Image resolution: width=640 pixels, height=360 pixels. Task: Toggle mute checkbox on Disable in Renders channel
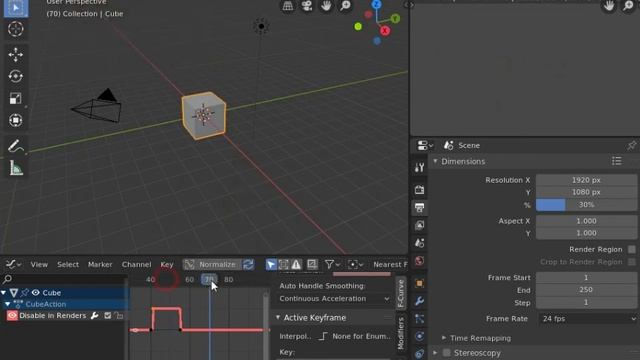(x=108, y=316)
